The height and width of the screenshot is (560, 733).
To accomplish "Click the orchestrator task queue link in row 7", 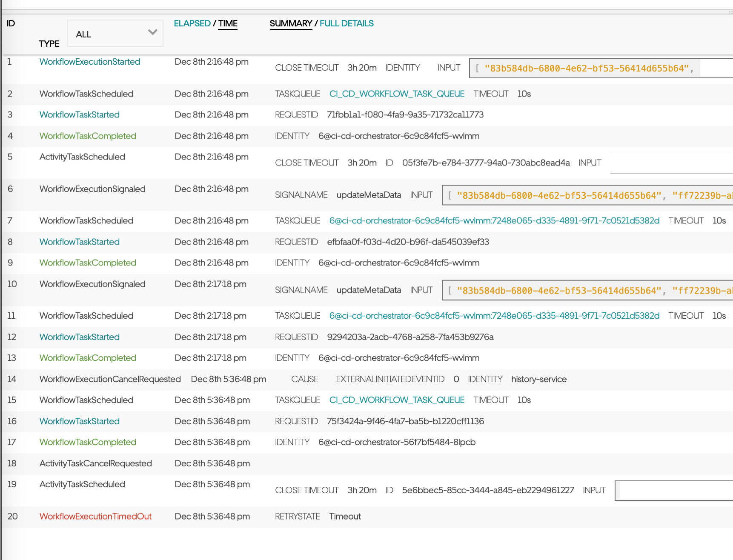I will pos(495,220).
